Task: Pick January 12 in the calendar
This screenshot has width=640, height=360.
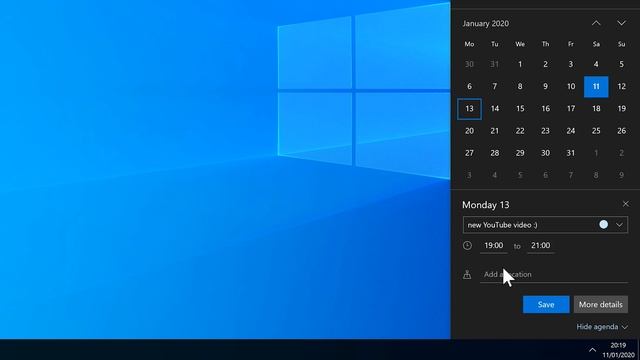Action: 621,87
